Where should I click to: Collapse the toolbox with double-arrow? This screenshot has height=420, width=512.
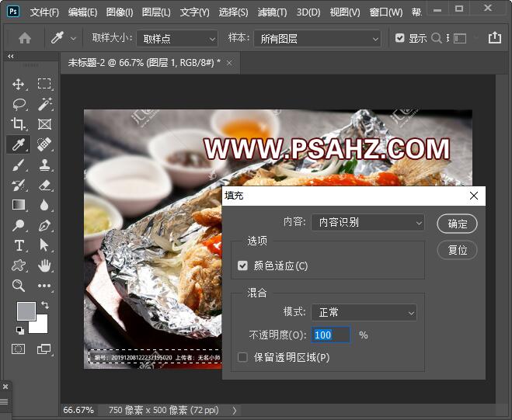[11, 56]
